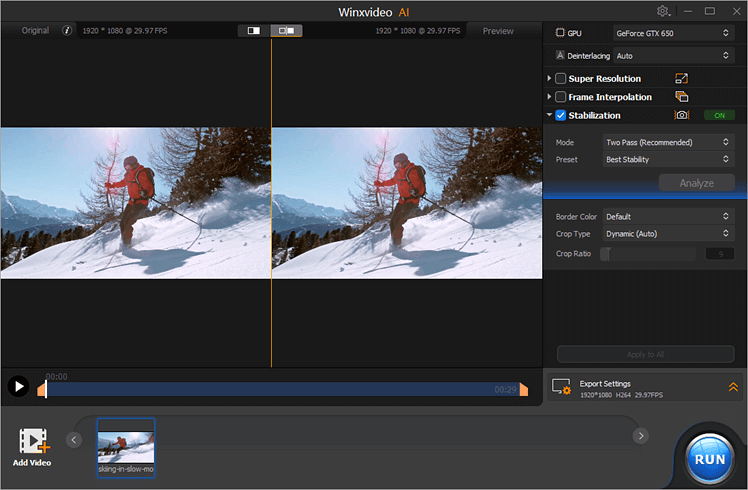Click the Super Resolution upscale icon
748x490 pixels.
(x=682, y=79)
